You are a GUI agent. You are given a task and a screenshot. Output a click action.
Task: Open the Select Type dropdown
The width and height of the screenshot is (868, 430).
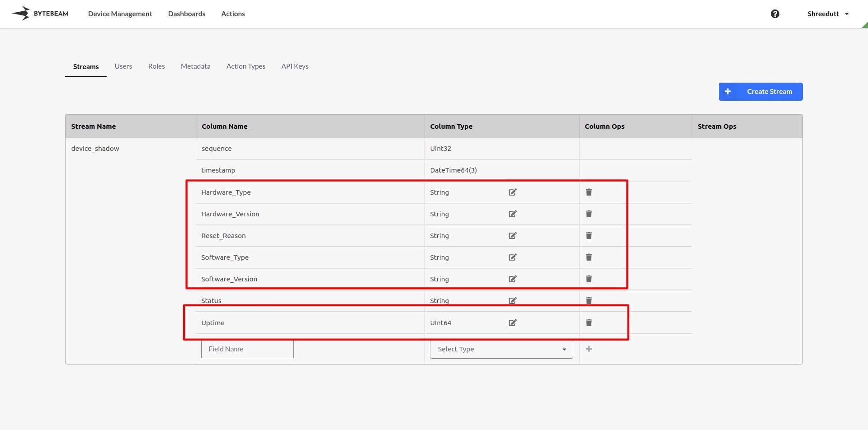tap(501, 349)
